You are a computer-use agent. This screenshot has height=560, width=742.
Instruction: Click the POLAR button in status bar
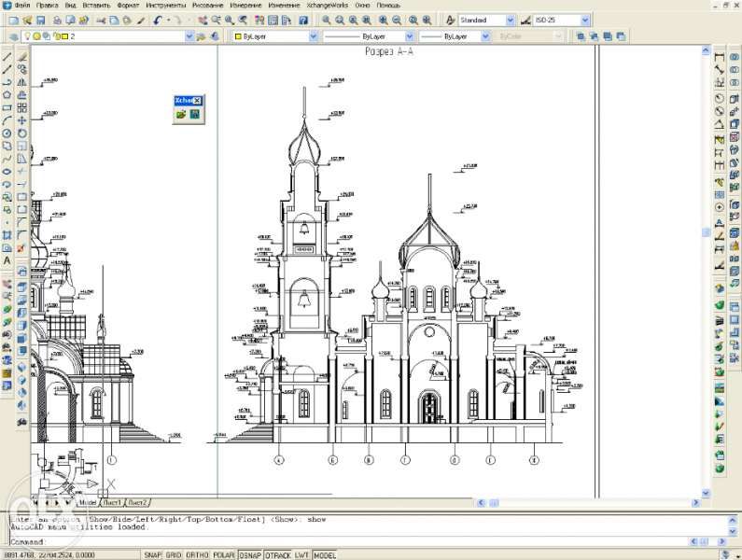point(223,554)
